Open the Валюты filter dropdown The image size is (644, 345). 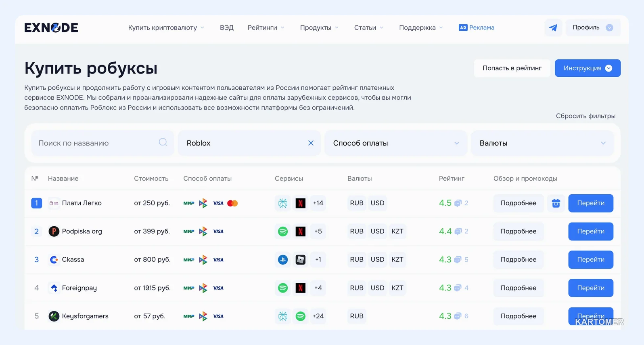point(542,143)
